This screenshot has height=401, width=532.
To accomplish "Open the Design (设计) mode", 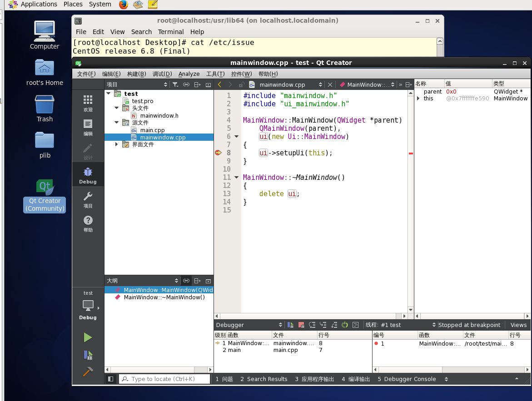I will pos(88,151).
